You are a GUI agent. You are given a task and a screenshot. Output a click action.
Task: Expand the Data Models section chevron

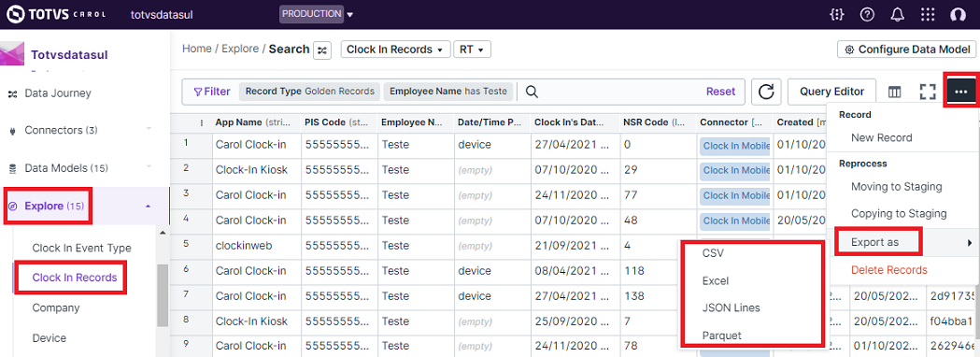point(149,165)
